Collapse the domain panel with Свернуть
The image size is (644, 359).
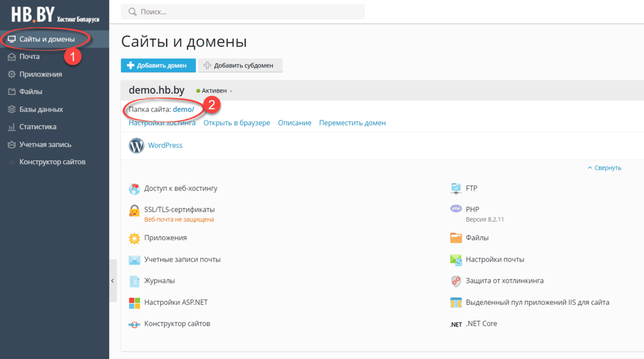(x=604, y=168)
